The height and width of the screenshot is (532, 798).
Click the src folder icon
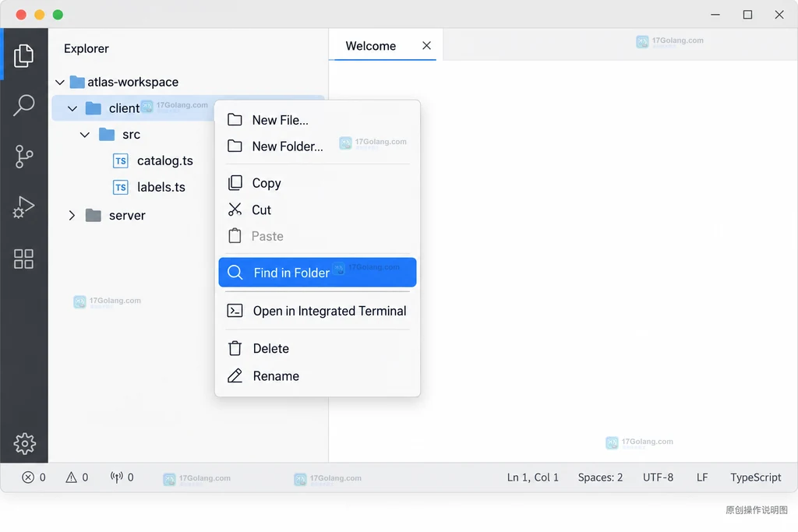pos(106,134)
